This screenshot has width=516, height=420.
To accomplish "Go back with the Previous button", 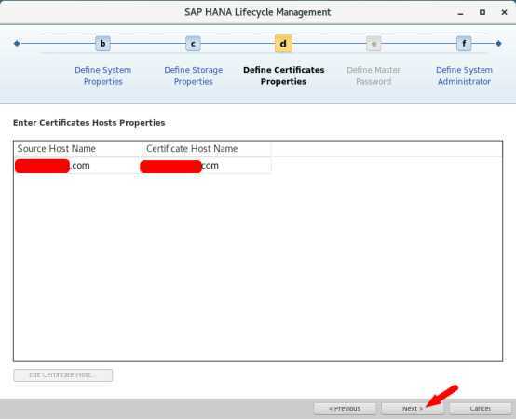I will point(345,409).
